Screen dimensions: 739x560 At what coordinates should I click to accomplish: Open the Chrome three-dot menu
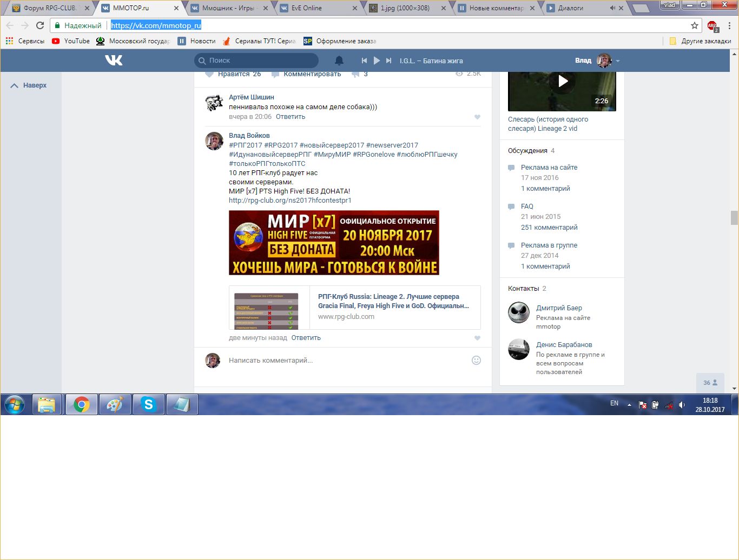730,25
